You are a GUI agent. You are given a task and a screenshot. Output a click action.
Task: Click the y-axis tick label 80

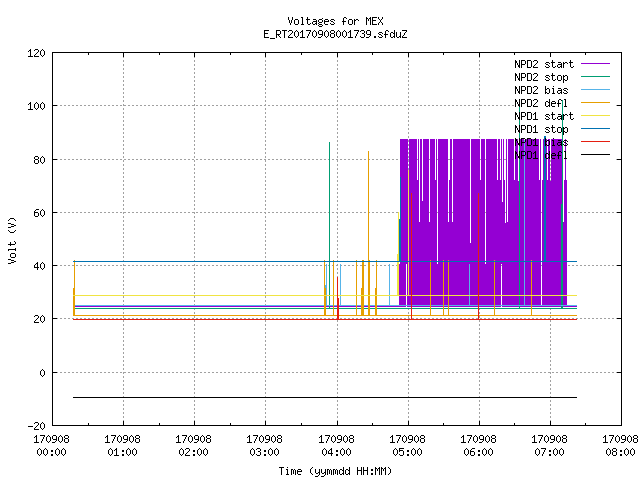pos(39,160)
